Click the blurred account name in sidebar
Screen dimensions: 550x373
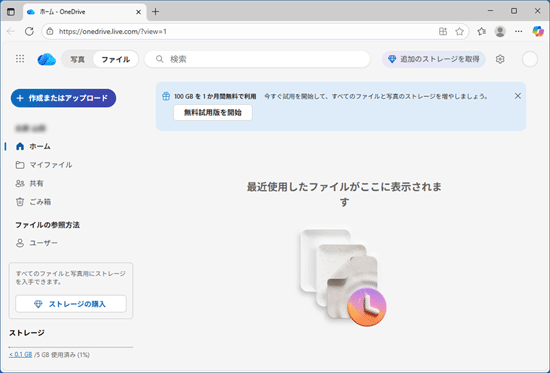point(31,128)
